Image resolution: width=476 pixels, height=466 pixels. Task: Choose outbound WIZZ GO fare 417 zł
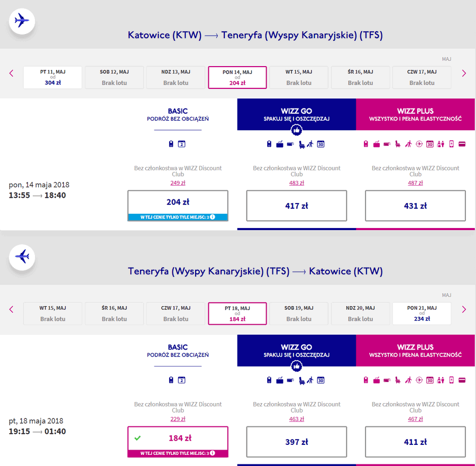(297, 206)
